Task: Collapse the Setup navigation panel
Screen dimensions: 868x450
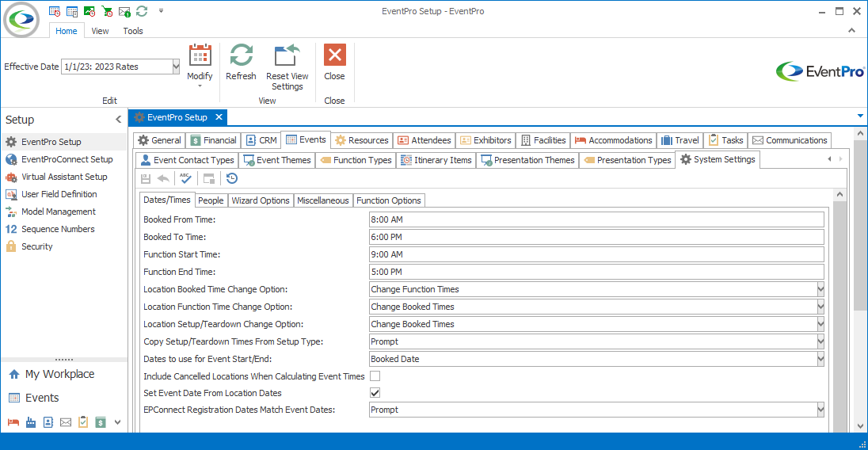Action: coord(118,120)
